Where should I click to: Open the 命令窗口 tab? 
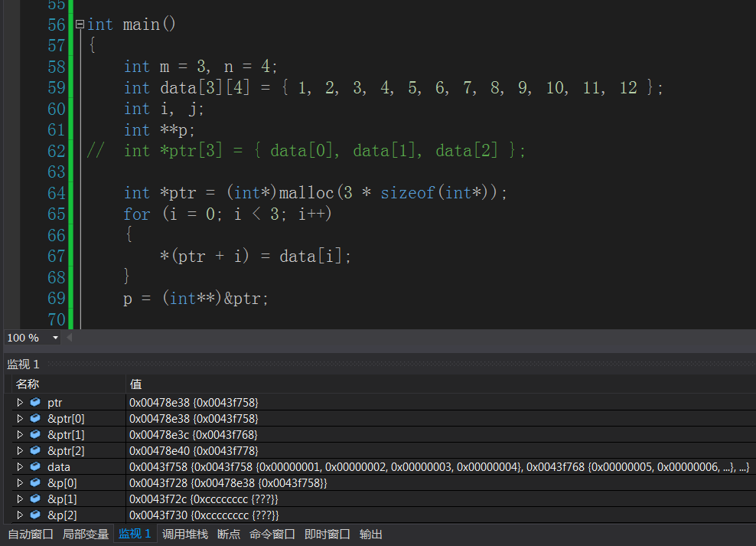(x=272, y=535)
